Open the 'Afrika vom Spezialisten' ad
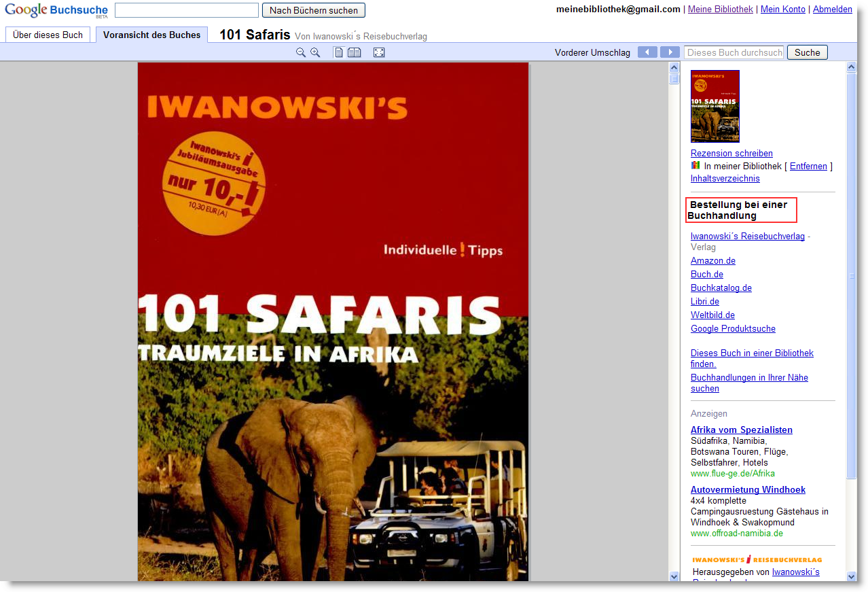This screenshot has width=868, height=592. point(742,430)
